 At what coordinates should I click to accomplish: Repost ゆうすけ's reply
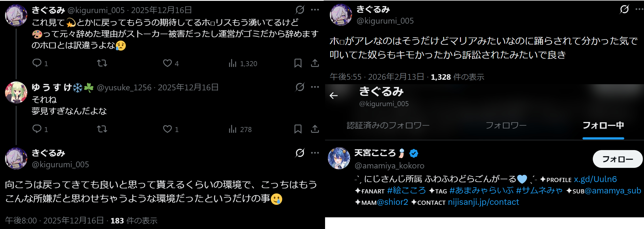point(102,129)
